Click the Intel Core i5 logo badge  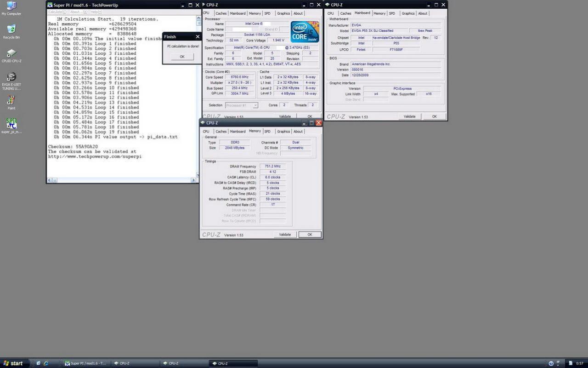pos(305,32)
